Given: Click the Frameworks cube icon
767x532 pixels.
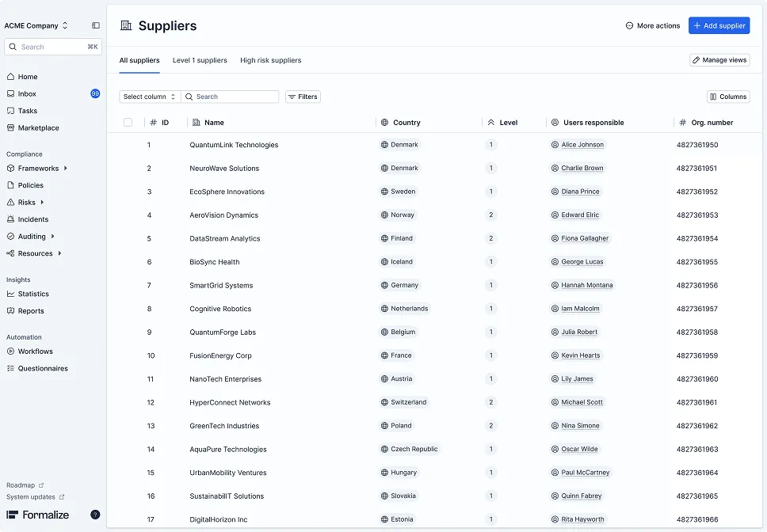Looking at the screenshot, I should coord(11,168).
